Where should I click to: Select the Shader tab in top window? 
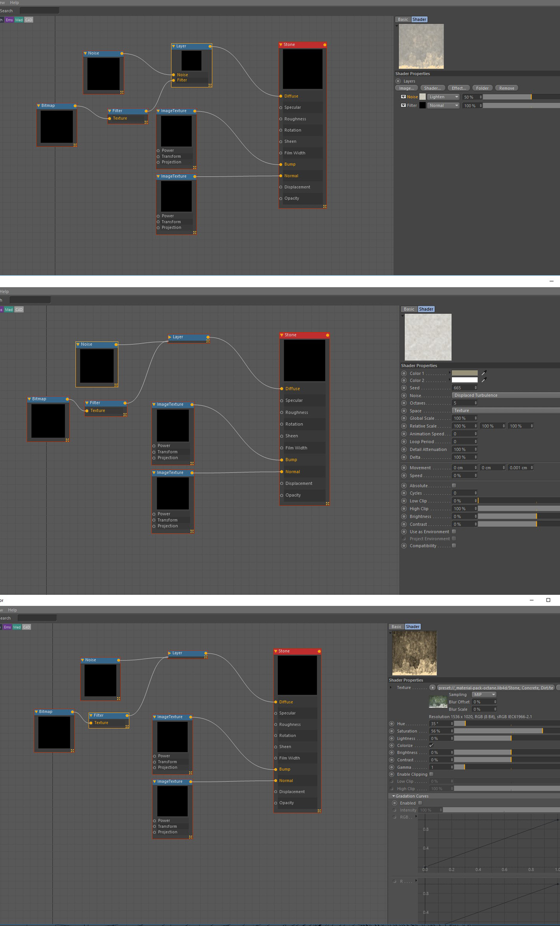[x=419, y=20]
